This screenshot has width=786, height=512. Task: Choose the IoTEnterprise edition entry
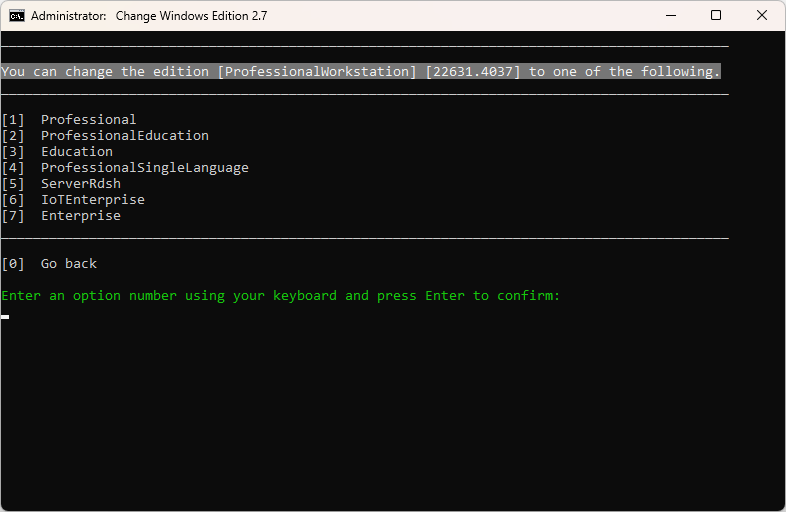[92, 200]
